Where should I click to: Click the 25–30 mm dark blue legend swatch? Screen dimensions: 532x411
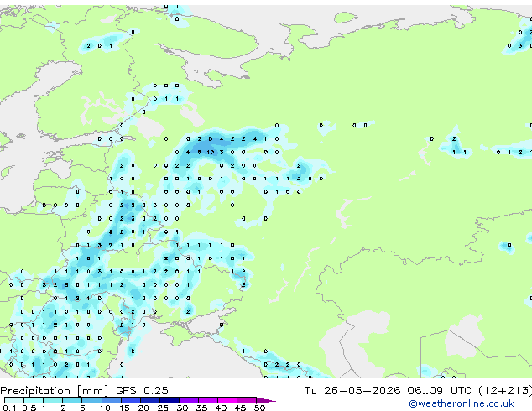coord(169,400)
